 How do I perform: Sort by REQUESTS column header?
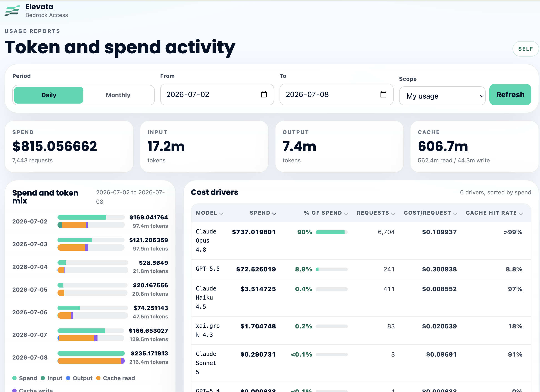pos(376,213)
